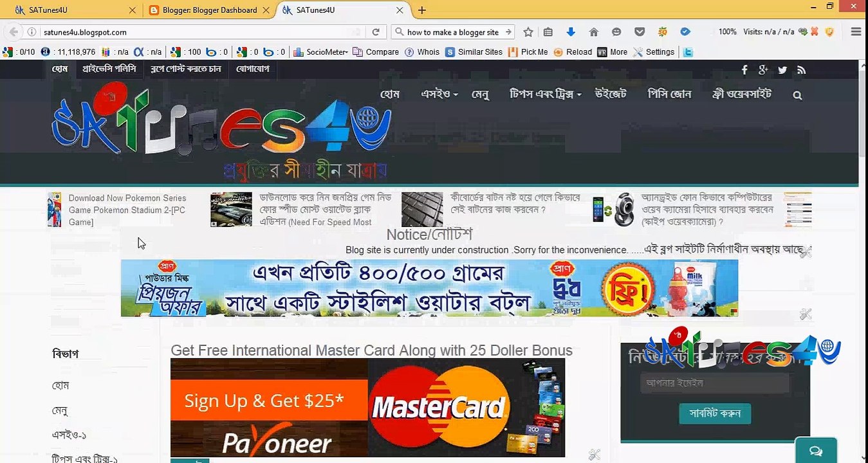Open প্রাইভেসি পলিসি page link
The image size is (868, 463).
[109, 69]
